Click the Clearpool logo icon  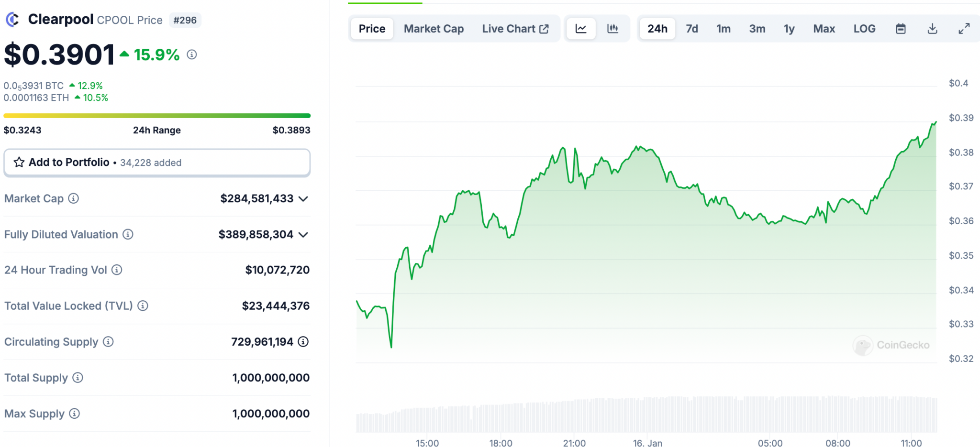tap(12, 20)
